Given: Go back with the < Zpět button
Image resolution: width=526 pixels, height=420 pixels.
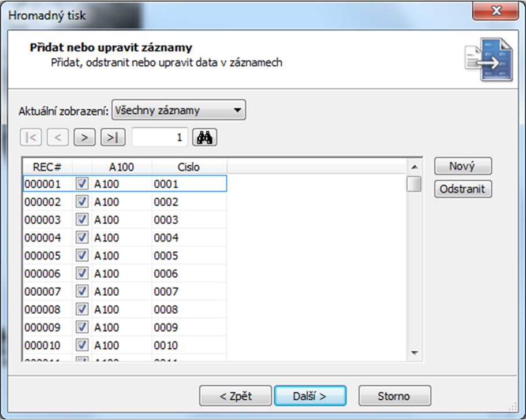Looking at the screenshot, I should 235,396.
